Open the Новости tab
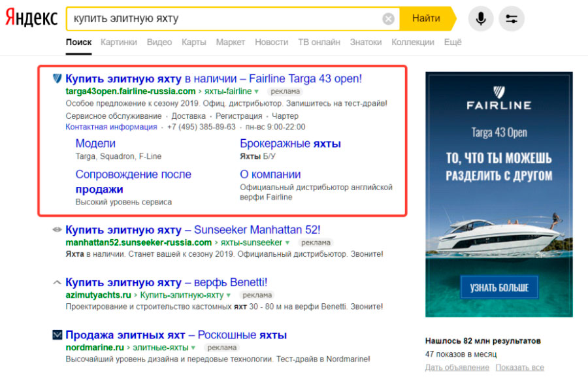Screen dimensions: 588x377 (x=271, y=42)
